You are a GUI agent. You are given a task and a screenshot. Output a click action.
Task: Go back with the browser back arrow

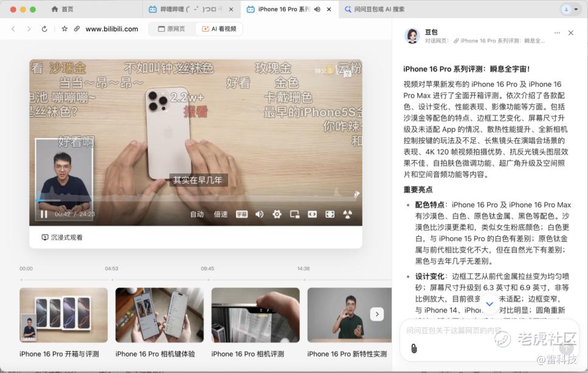13,29
